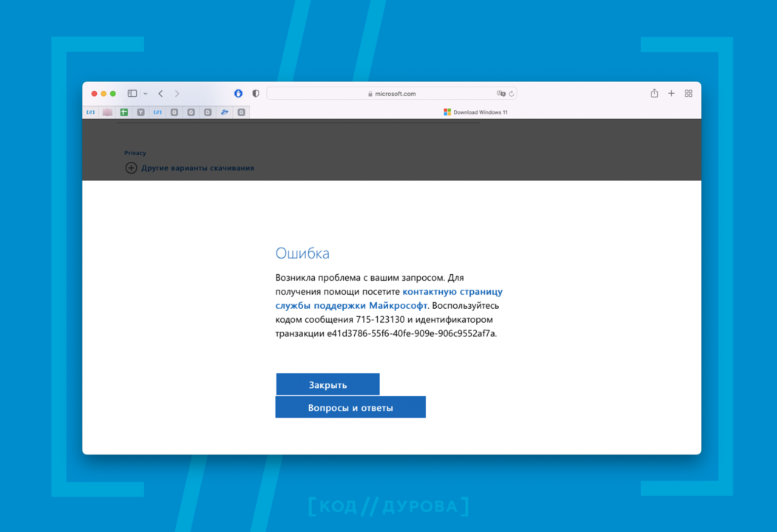
Task: Click the pink bookmark favicon in the favorites bar
Action: coord(107,112)
